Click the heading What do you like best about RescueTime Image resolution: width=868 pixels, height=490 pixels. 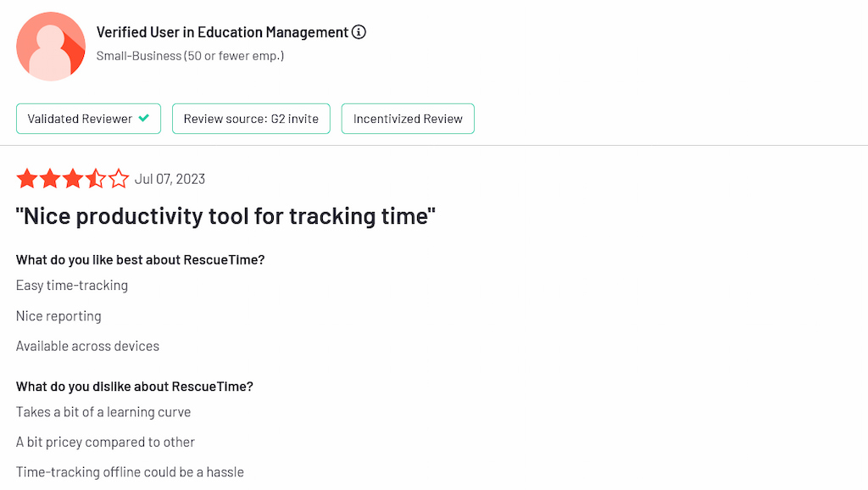[140, 259]
